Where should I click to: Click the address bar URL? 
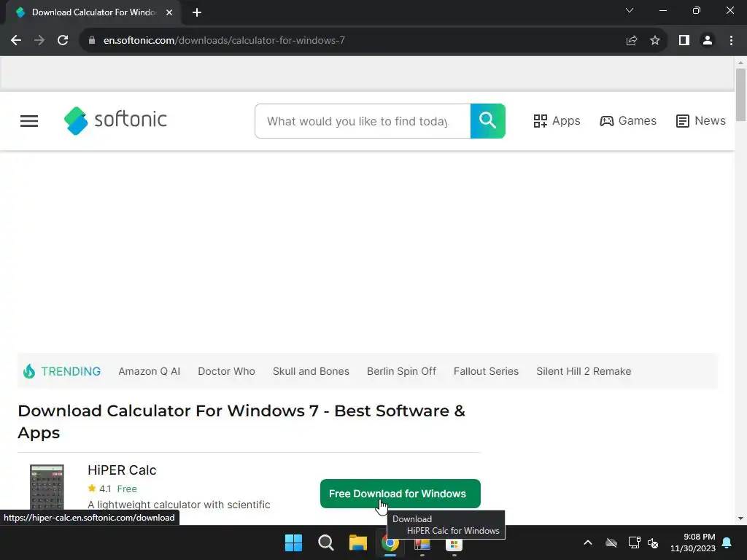(x=224, y=41)
